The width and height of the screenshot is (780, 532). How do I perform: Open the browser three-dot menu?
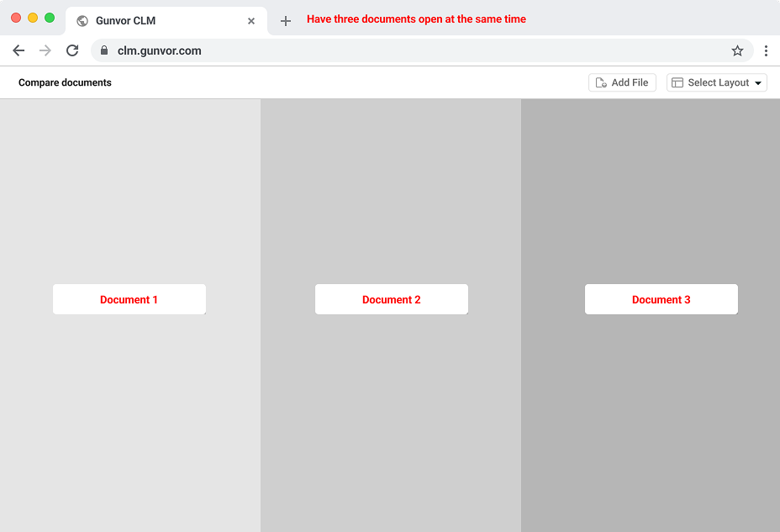click(766, 50)
